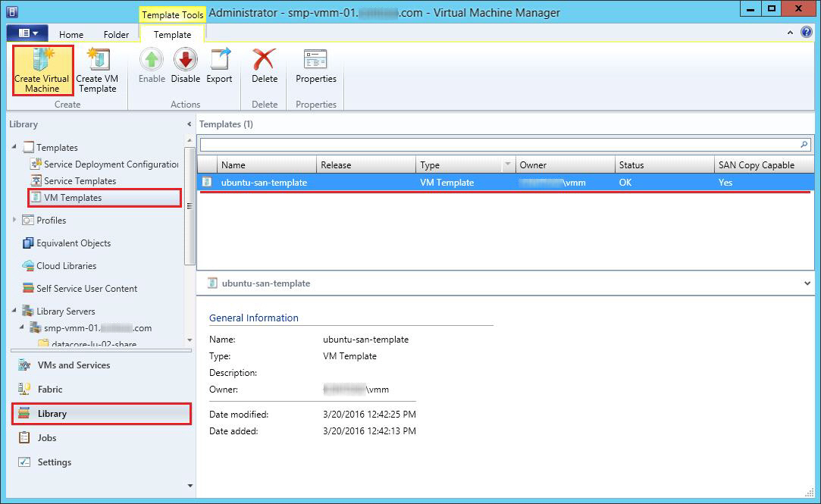Collapse the ubuntu-san-template details pane
The image size is (821, 504).
(807, 283)
